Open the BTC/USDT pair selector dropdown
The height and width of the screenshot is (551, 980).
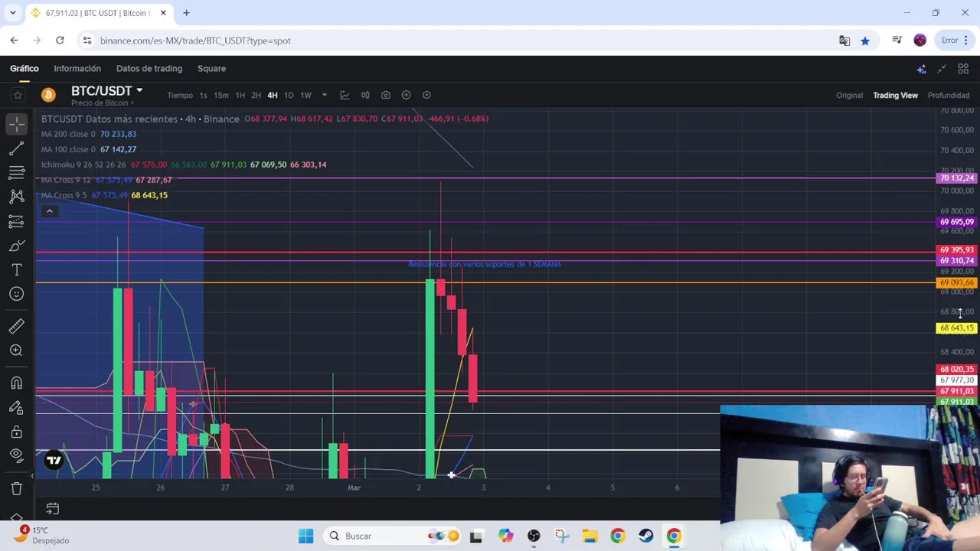pos(139,90)
